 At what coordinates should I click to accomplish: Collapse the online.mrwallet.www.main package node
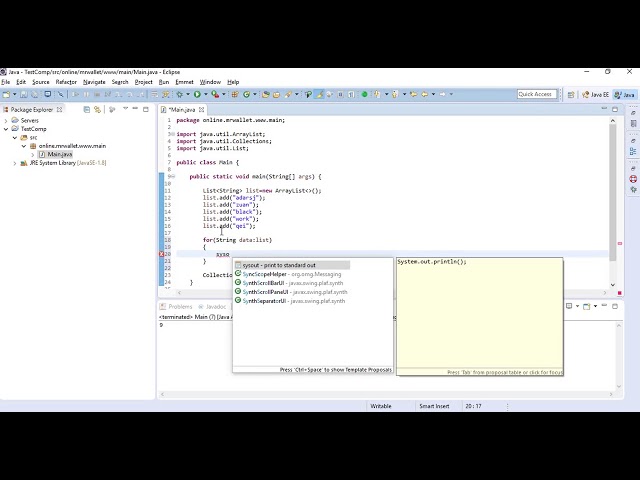[x=24, y=146]
